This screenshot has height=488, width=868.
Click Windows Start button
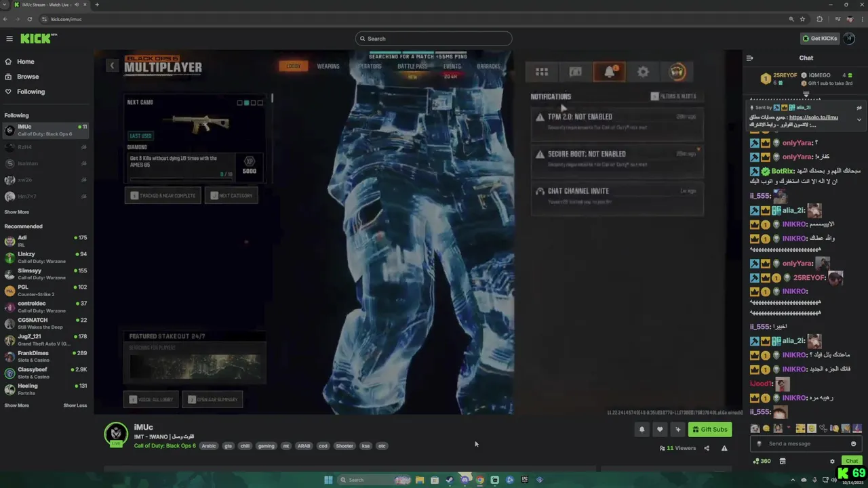[328, 480]
